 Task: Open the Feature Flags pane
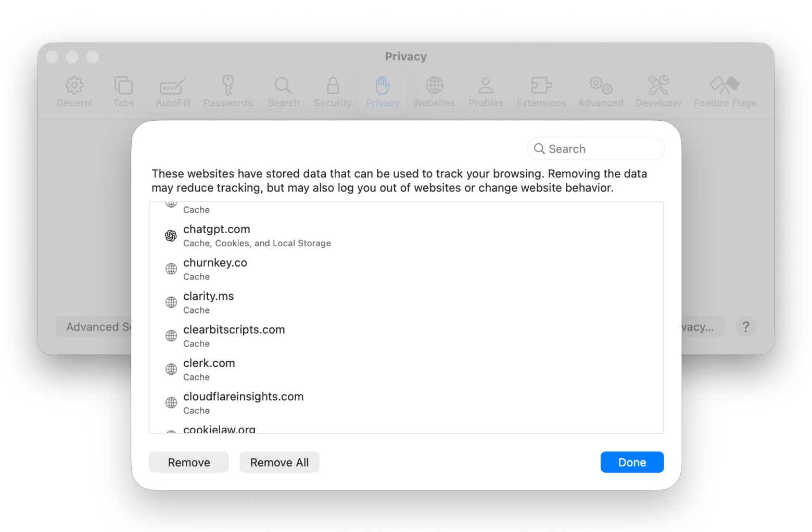(724, 91)
